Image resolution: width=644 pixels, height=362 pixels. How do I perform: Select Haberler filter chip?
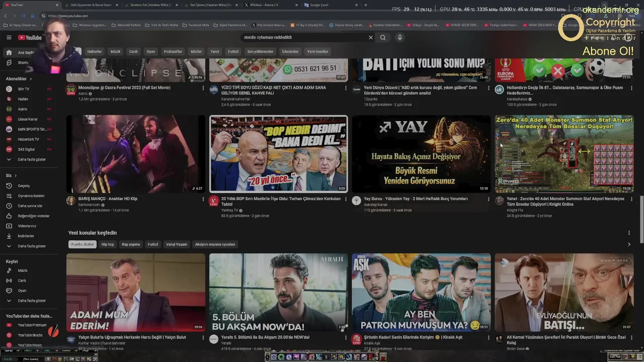click(x=95, y=51)
